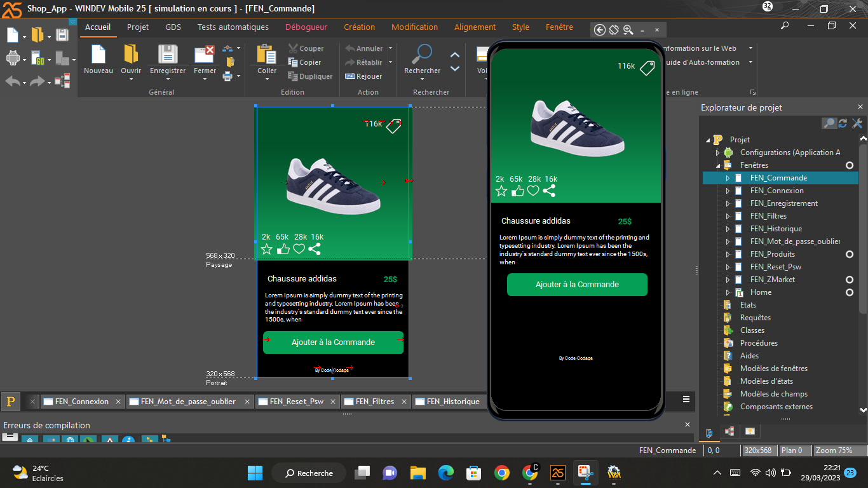
Task: Click the Nouveau document icon in ribbon
Action: pos(98,55)
